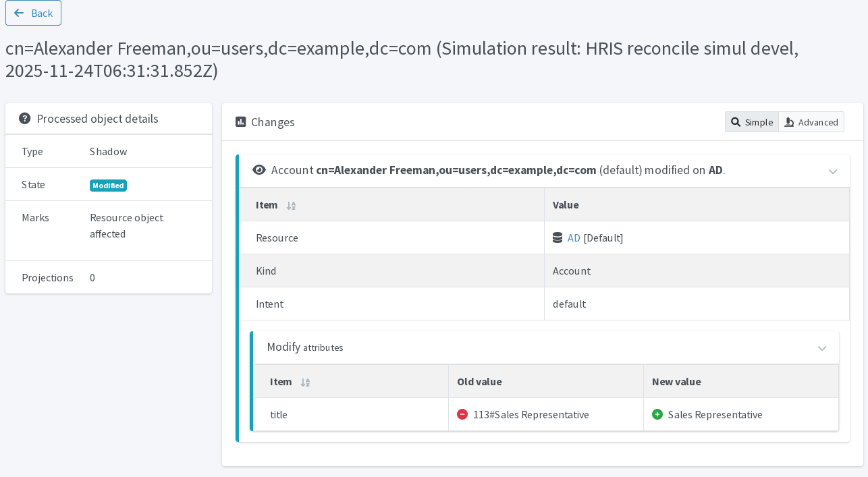868x477 pixels.
Task: Click the Back button
Action: (33, 12)
